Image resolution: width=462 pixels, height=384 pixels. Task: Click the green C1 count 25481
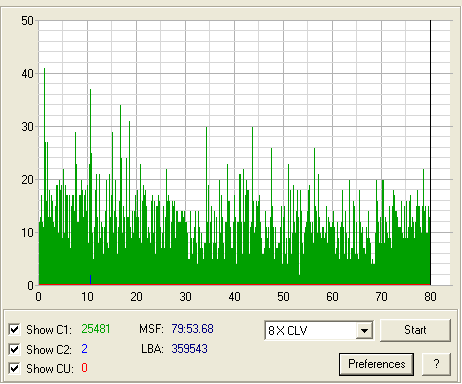click(x=96, y=329)
